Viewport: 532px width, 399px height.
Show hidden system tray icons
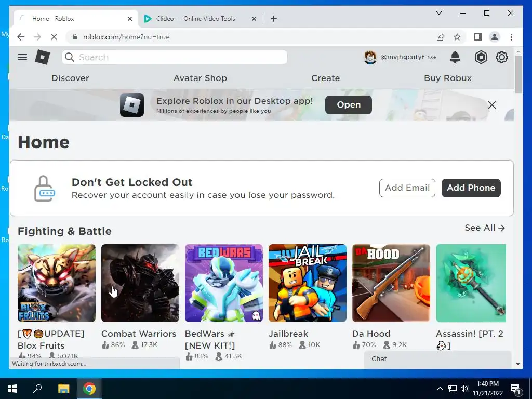point(440,389)
